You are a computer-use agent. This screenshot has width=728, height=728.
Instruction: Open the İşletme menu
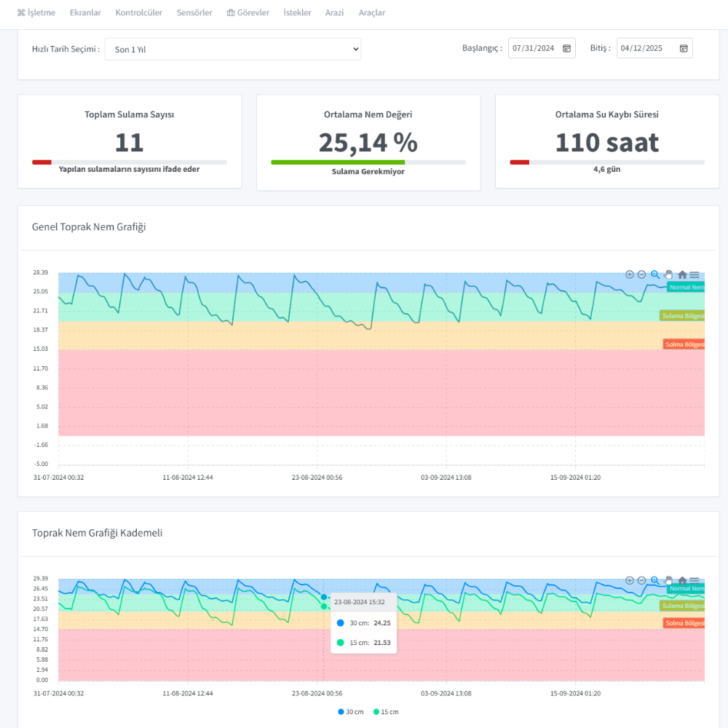(36, 12)
